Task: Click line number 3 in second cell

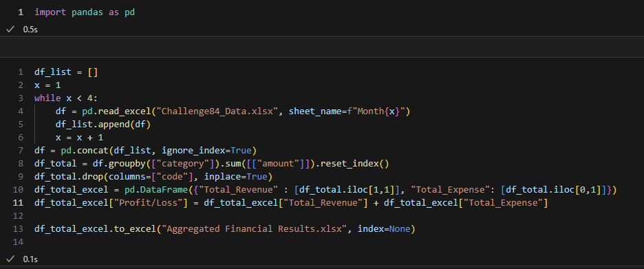Action: tap(21, 98)
